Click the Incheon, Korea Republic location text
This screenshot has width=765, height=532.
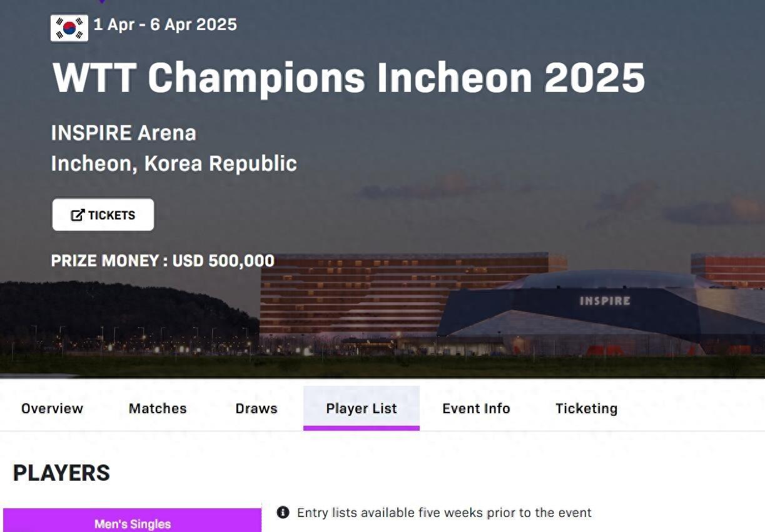click(x=173, y=163)
